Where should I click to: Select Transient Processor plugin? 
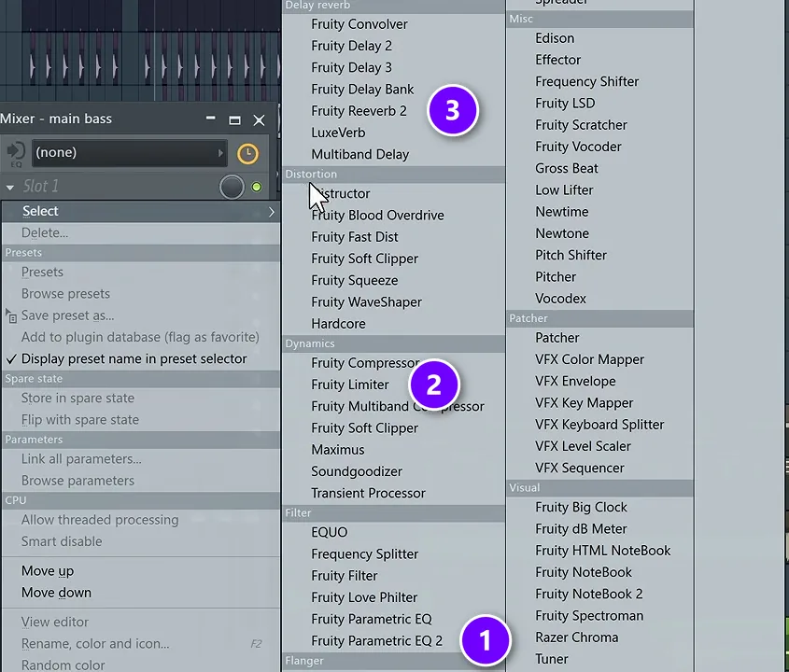(368, 493)
